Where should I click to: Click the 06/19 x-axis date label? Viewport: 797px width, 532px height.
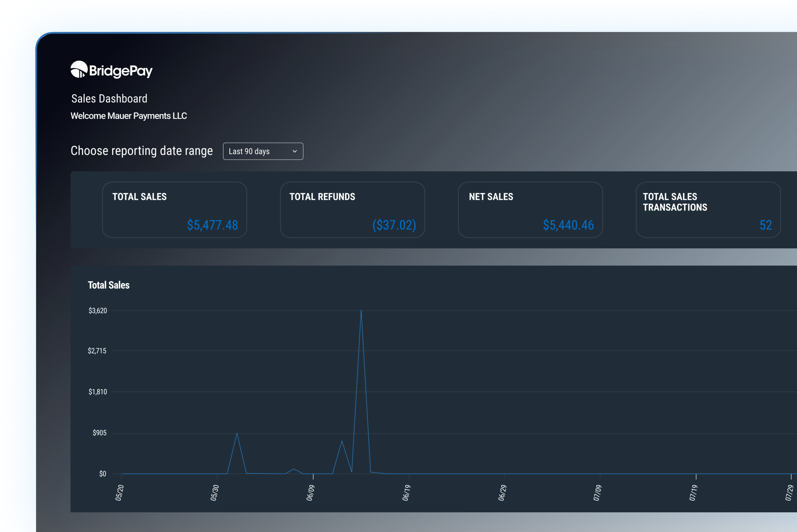[407, 493]
